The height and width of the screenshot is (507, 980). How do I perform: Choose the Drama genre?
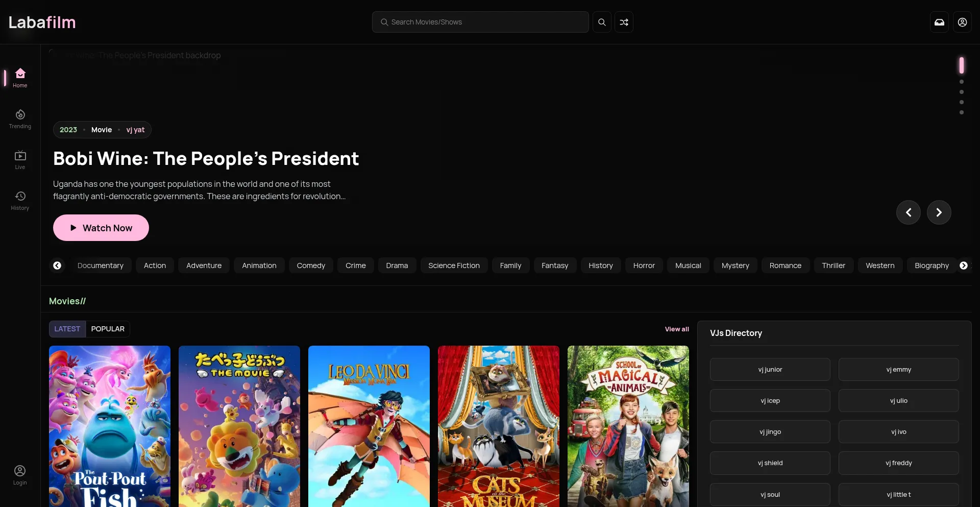(397, 265)
